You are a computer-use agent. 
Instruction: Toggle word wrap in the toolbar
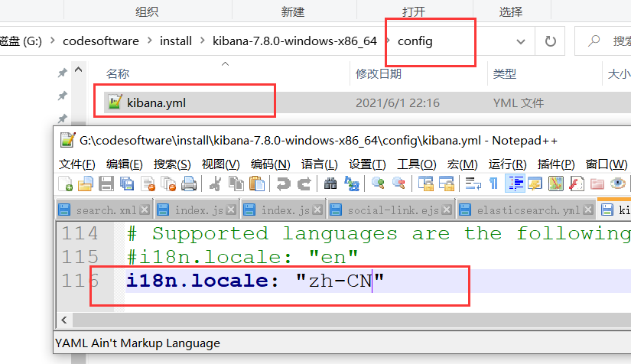(473, 184)
